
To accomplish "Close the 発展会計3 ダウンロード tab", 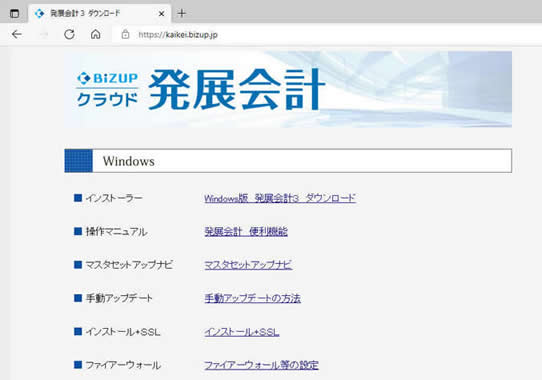I will point(161,14).
